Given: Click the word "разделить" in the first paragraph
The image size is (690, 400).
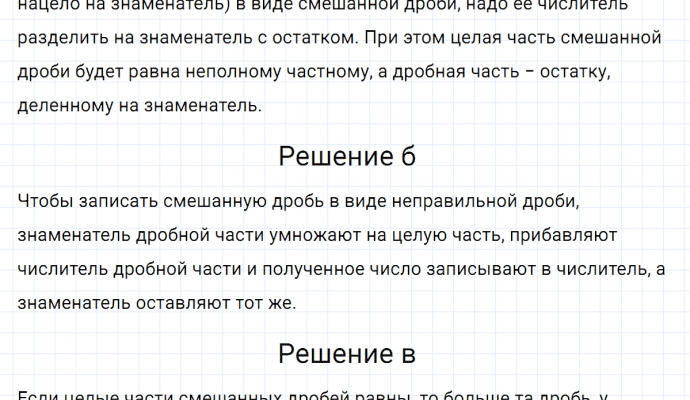Looking at the screenshot, I should point(60,41).
